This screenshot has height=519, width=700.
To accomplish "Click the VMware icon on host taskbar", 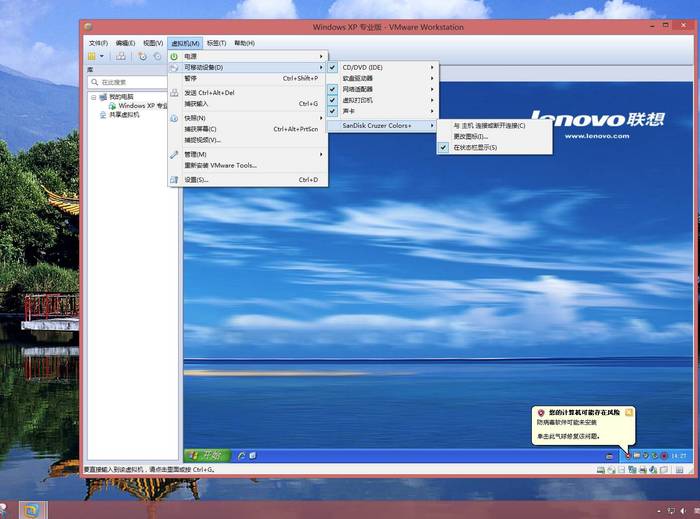I will (x=32, y=511).
